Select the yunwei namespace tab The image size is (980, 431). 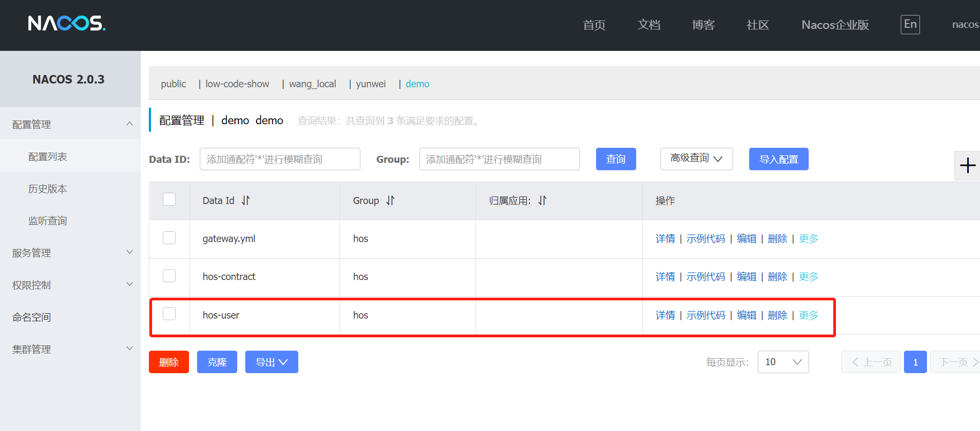coord(371,84)
